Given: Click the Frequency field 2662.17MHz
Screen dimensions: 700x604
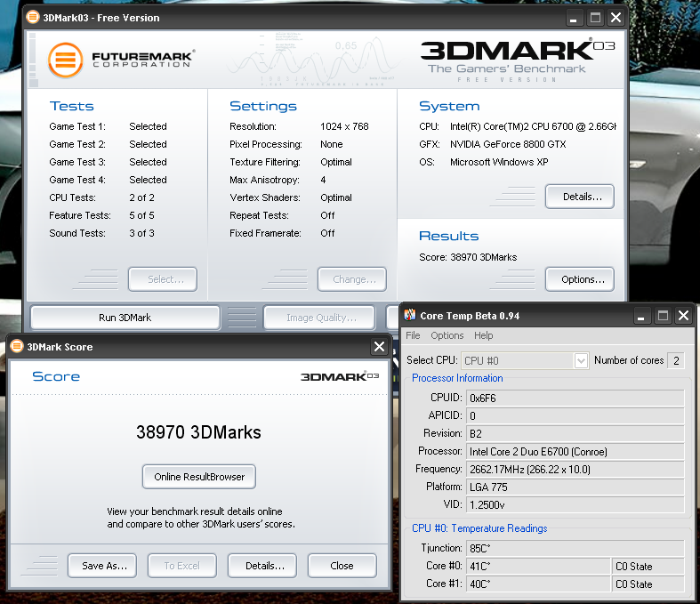Looking at the screenshot, I should click(x=575, y=469).
